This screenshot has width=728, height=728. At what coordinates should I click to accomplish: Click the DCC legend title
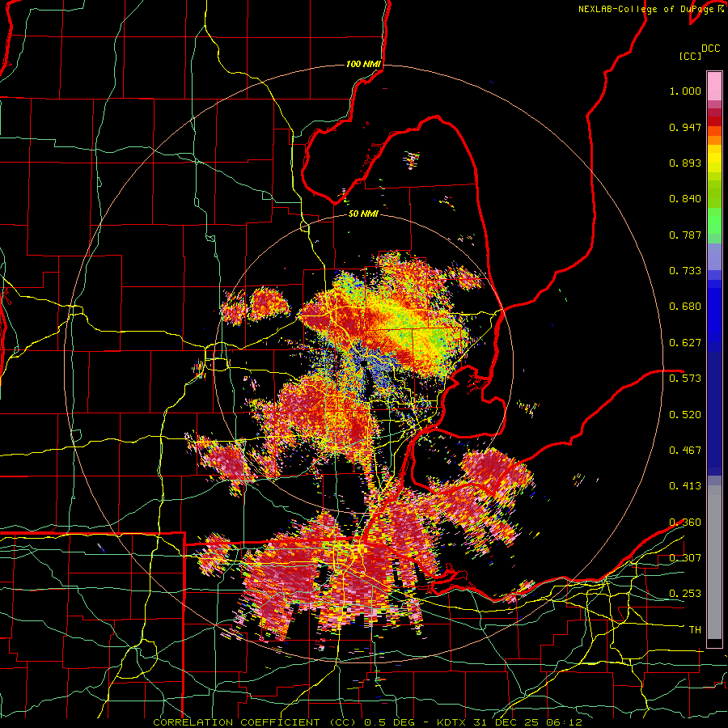pyautogui.click(x=710, y=49)
